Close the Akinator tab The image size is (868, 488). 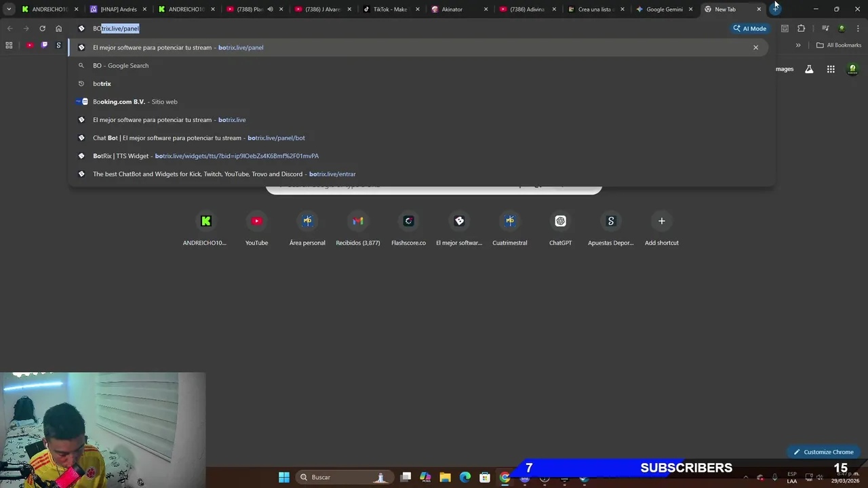pos(486,9)
